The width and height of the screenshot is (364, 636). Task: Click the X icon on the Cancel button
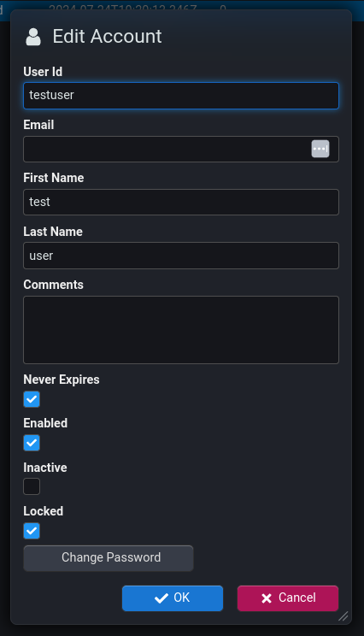click(267, 598)
